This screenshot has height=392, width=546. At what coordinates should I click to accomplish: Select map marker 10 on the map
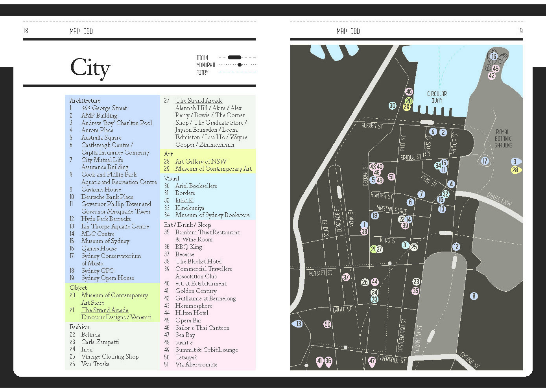click(442, 209)
